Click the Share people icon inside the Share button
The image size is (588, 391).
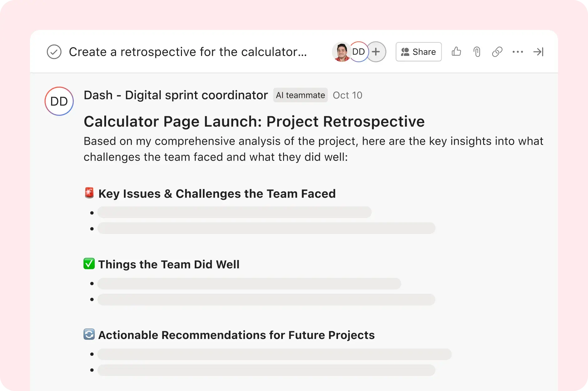[405, 52]
